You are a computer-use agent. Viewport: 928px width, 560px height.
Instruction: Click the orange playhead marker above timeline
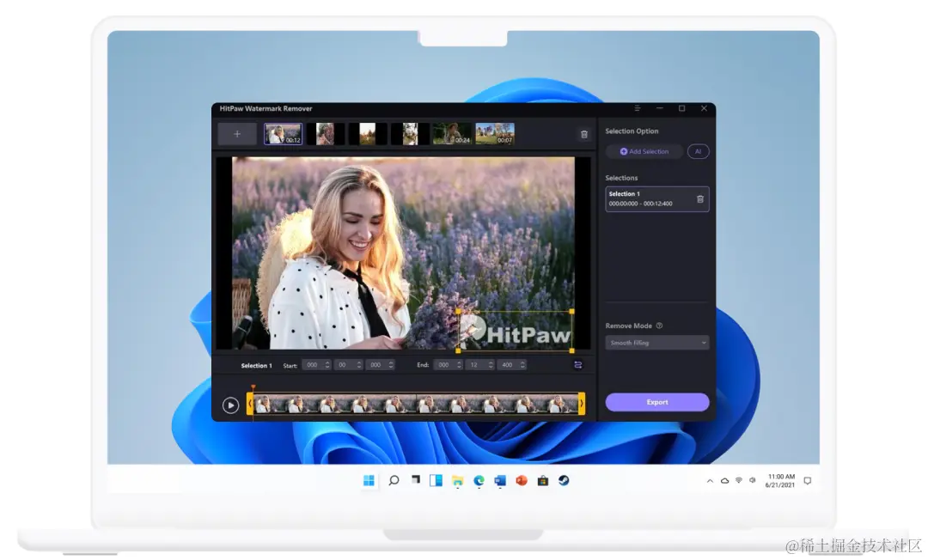click(x=253, y=388)
